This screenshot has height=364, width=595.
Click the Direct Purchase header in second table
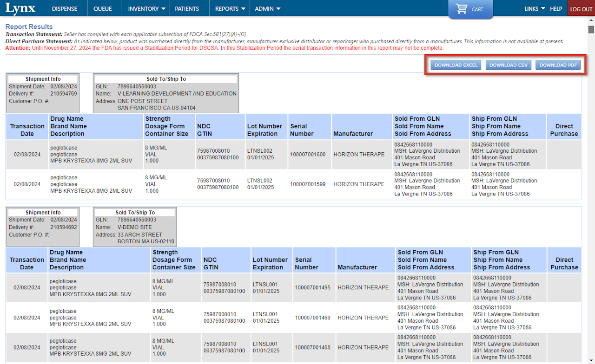click(564, 264)
